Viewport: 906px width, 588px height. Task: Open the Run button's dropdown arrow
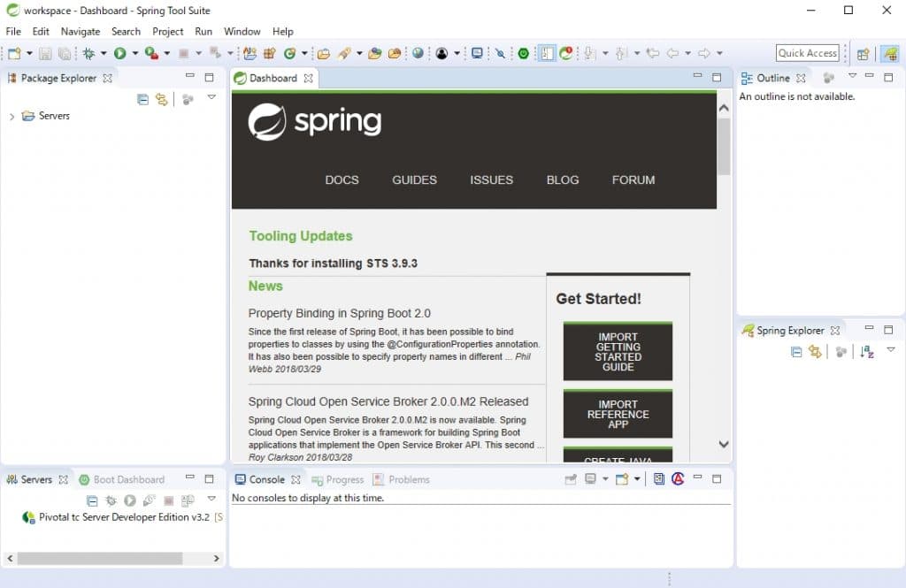tap(134, 53)
